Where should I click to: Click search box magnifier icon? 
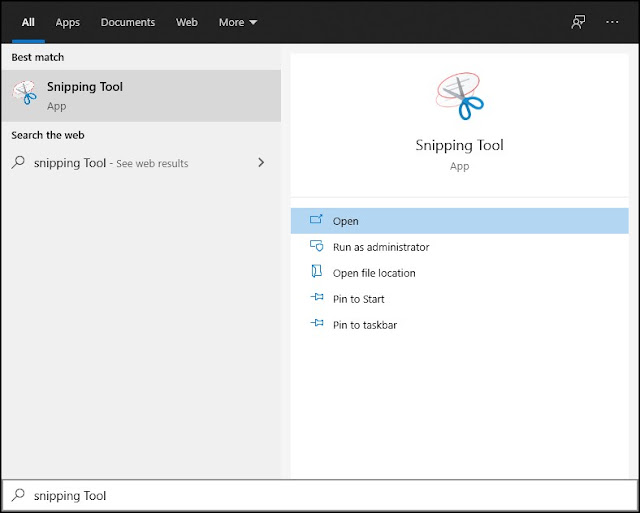click(x=18, y=495)
